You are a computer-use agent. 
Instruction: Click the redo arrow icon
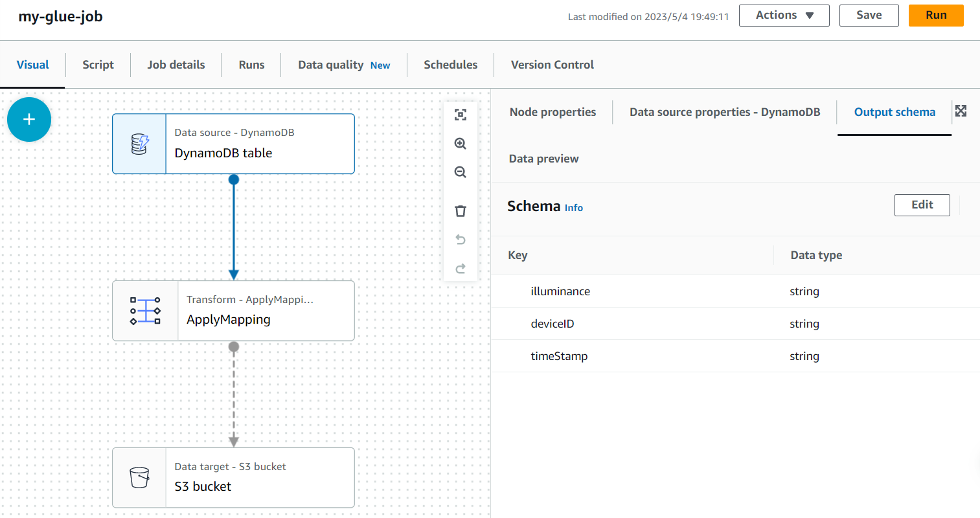click(x=461, y=268)
